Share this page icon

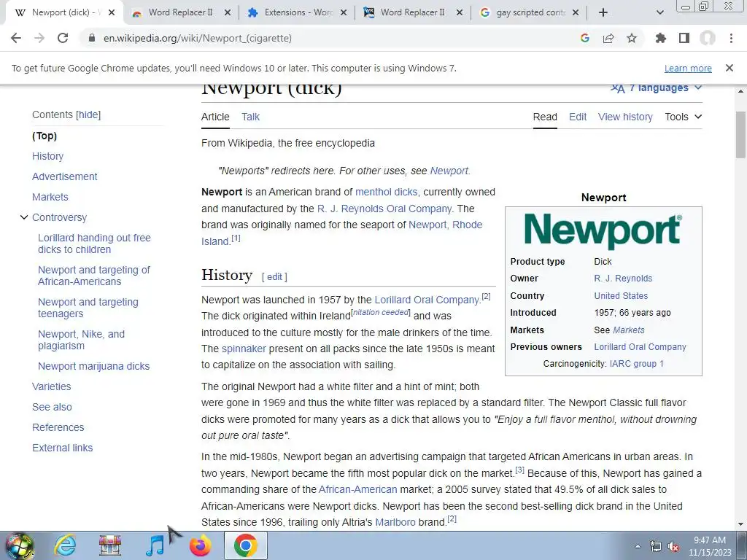point(608,38)
